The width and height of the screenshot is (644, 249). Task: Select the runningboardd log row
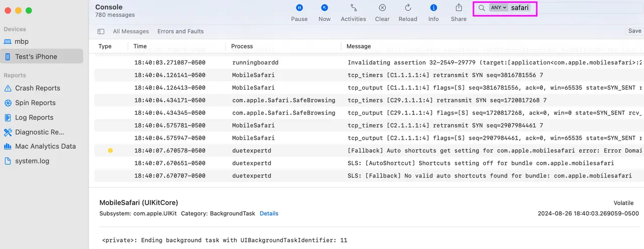[369, 63]
